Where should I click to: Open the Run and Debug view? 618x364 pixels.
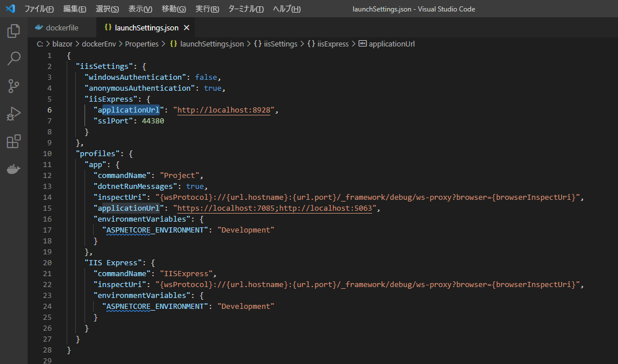point(13,114)
